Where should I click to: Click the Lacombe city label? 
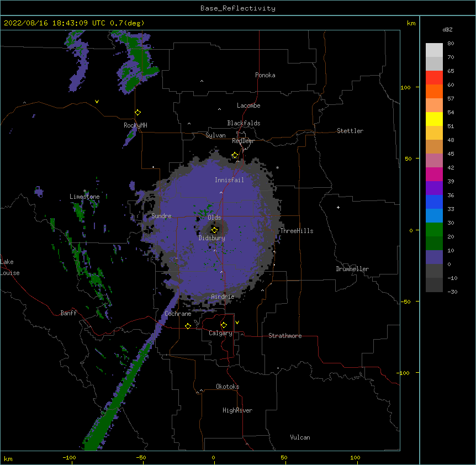click(248, 105)
